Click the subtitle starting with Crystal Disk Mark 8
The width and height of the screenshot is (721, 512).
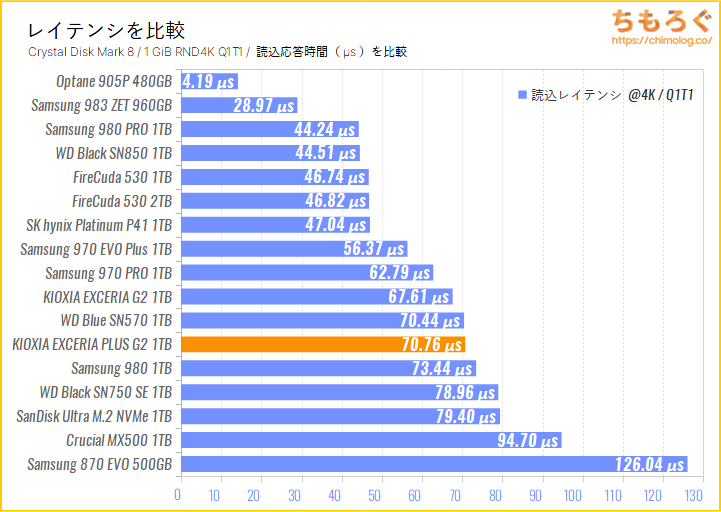click(x=217, y=52)
